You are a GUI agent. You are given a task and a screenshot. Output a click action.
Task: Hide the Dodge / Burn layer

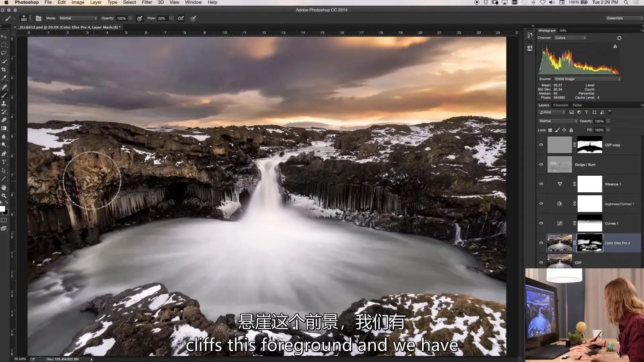pyautogui.click(x=541, y=165)
